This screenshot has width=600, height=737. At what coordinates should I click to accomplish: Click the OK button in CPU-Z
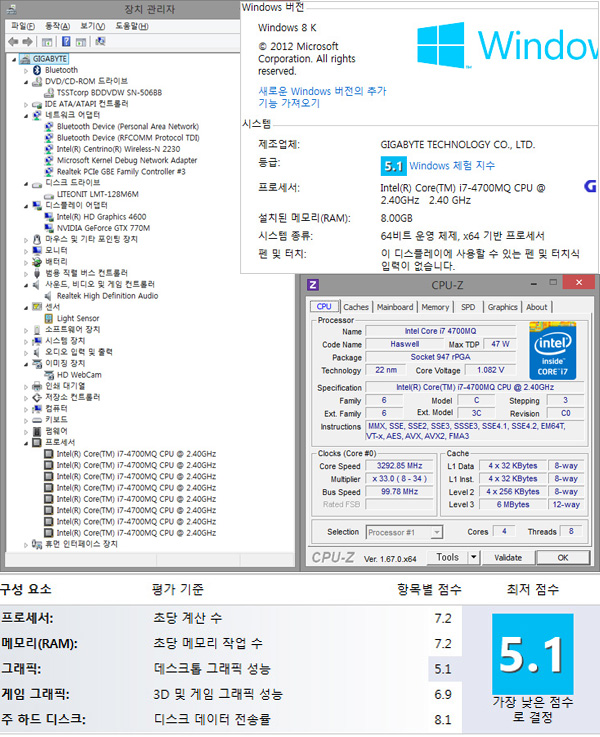[x=563, y=557]
